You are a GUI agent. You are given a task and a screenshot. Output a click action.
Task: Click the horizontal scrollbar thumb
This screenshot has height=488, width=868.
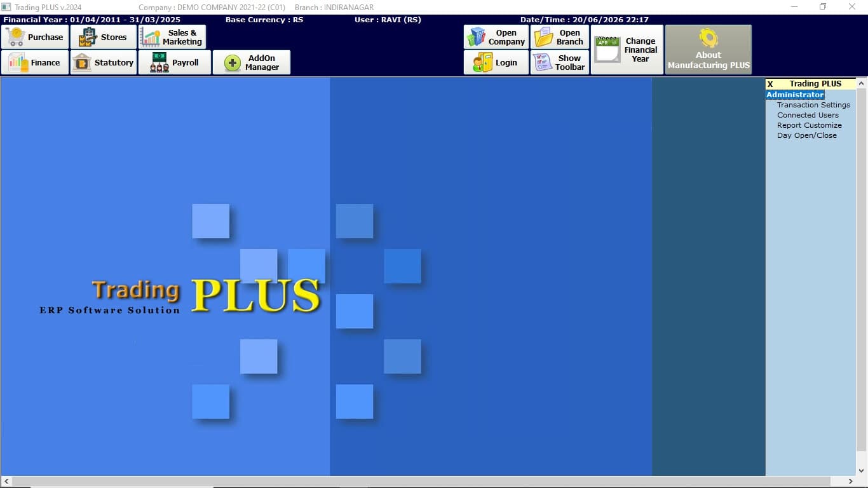coord(421,482)
